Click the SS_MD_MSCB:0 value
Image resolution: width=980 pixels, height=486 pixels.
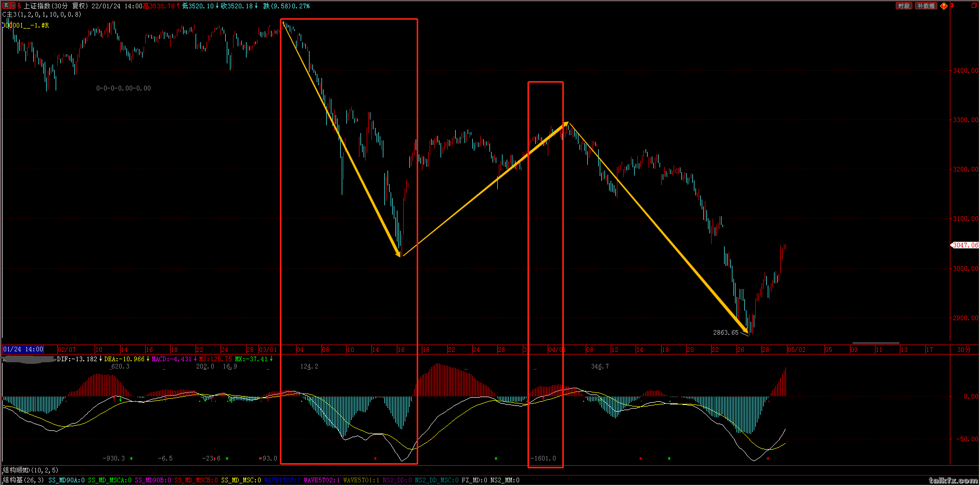(x=196, y=480)
